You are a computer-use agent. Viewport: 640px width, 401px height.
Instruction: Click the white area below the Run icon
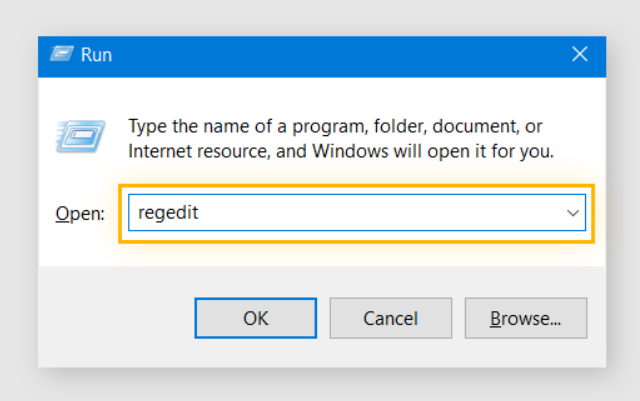80,174
